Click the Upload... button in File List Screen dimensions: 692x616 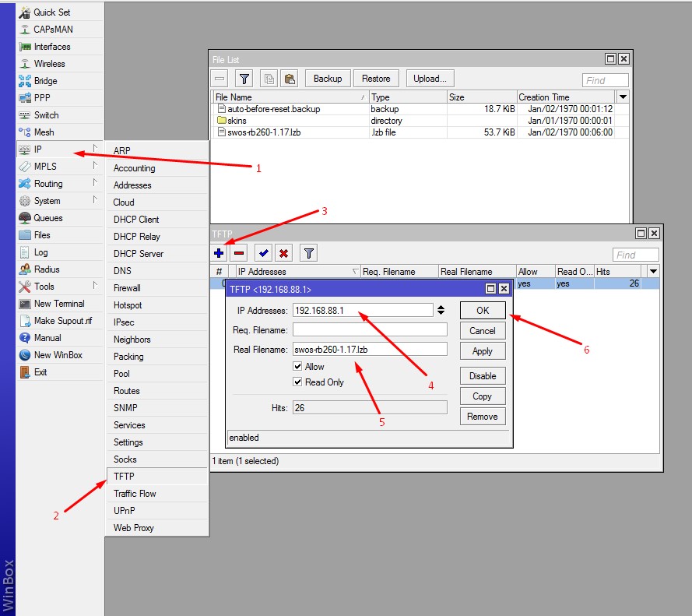[x=430, y=79]
